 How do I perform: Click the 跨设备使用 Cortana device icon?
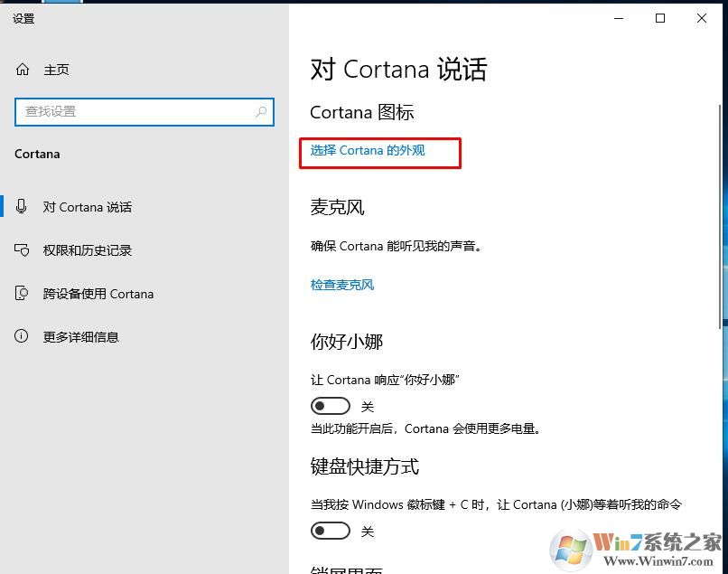click(22, 293)
